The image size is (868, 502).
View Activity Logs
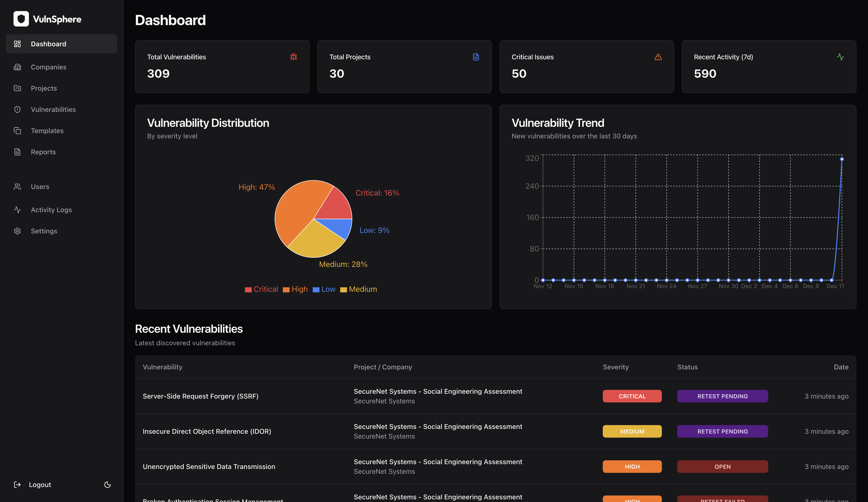pos(61,210)
